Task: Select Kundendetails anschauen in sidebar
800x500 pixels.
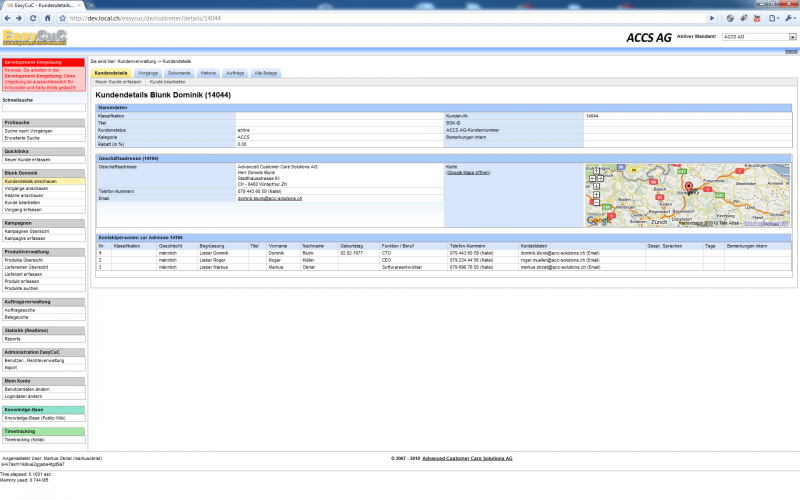Action: click(x=44, y=181)
